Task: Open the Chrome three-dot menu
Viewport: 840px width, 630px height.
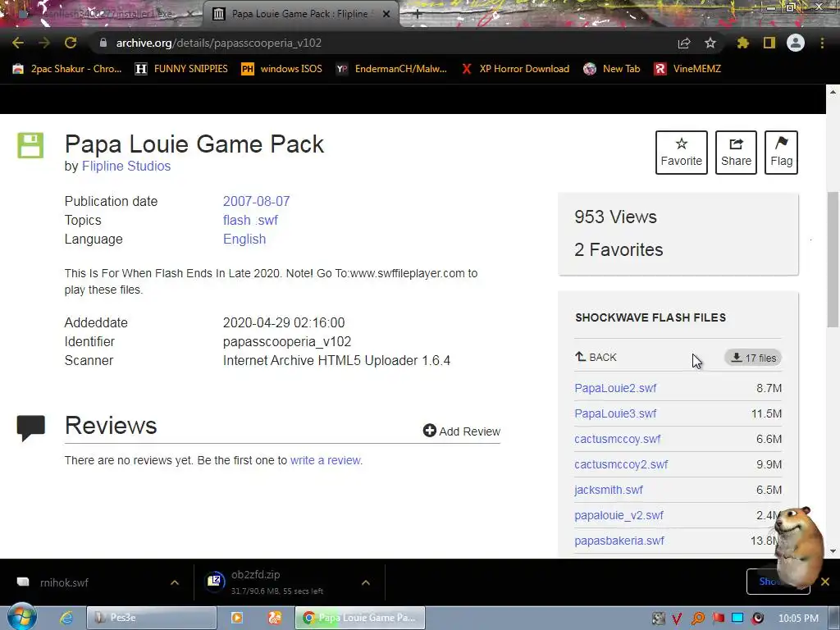Action: click(x=822, y=43)
